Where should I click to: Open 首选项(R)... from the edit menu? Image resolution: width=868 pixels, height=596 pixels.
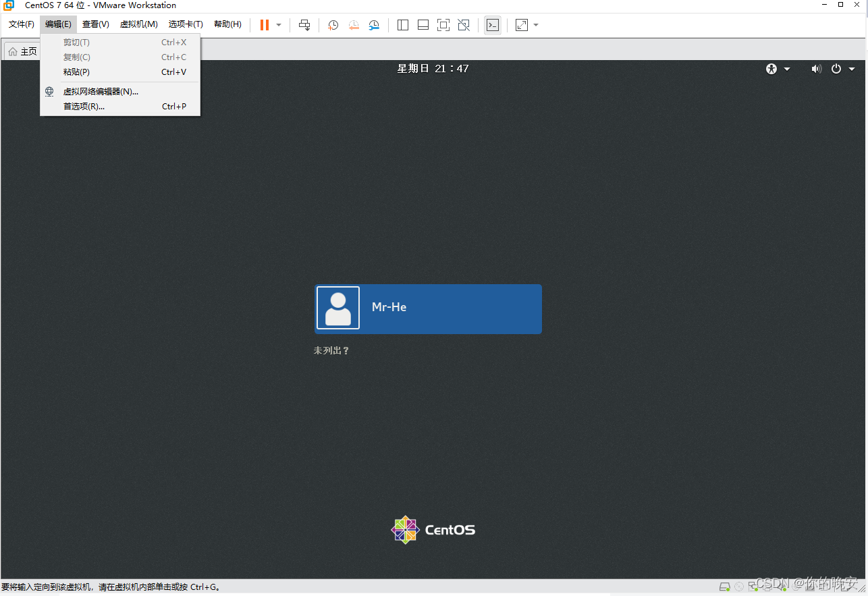point(120,107)
